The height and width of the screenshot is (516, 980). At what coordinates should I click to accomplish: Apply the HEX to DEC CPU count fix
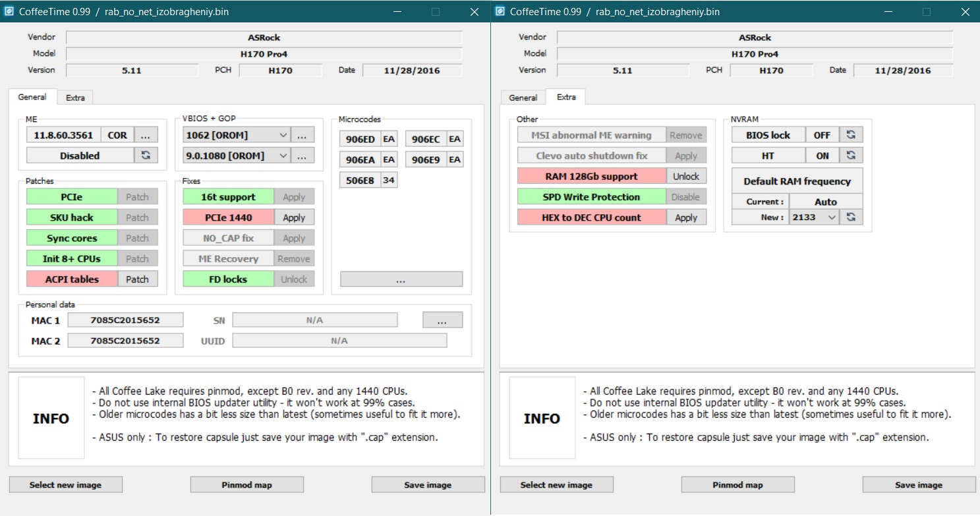[x=686, y=217]
